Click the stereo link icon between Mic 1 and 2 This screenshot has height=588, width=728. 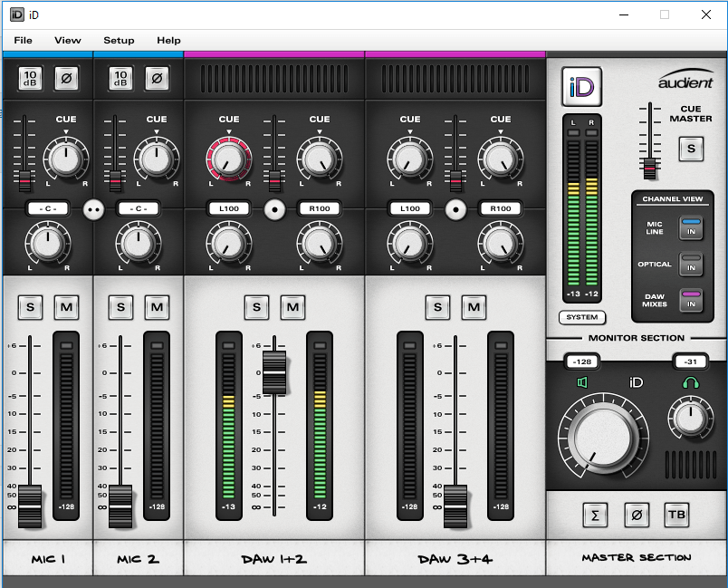click(x=92, y=208)
